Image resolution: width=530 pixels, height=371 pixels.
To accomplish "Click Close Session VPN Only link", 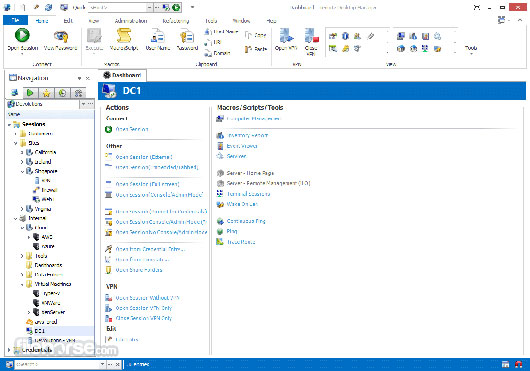I will 144,318.
